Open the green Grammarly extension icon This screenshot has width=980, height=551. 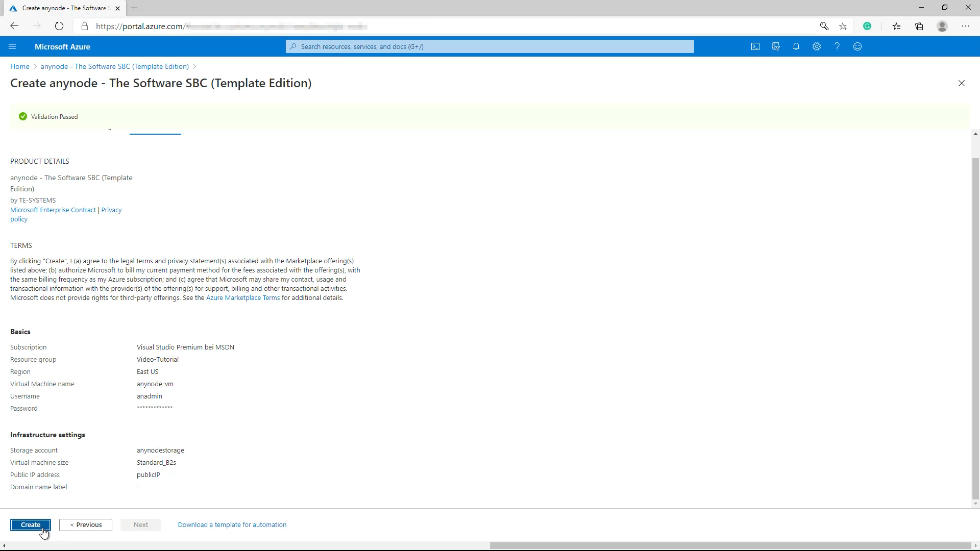pos(867,26)
